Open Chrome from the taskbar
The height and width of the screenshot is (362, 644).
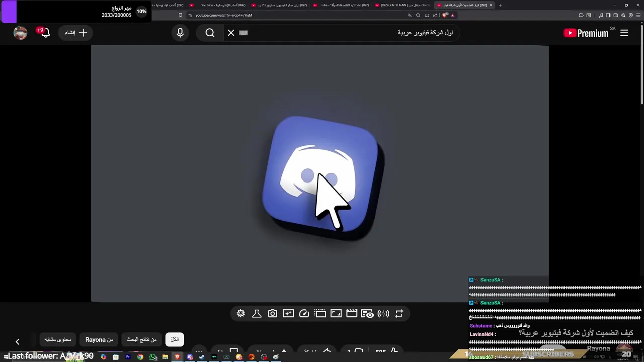(140, 357)
